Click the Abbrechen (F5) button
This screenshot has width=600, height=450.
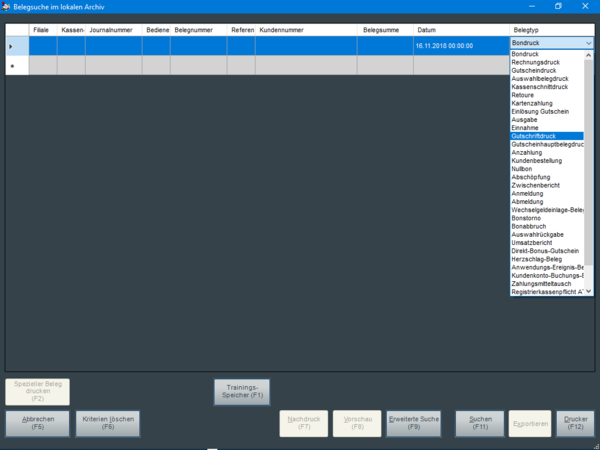click(x=37, y=423)
